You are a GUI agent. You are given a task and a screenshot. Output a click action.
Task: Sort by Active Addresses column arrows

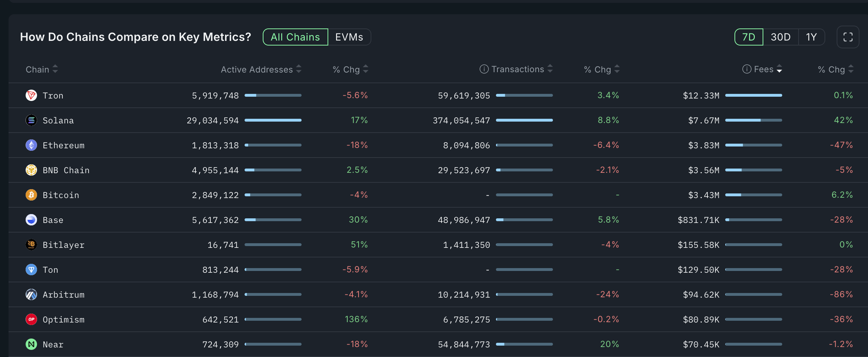click(x=299, y=69)
